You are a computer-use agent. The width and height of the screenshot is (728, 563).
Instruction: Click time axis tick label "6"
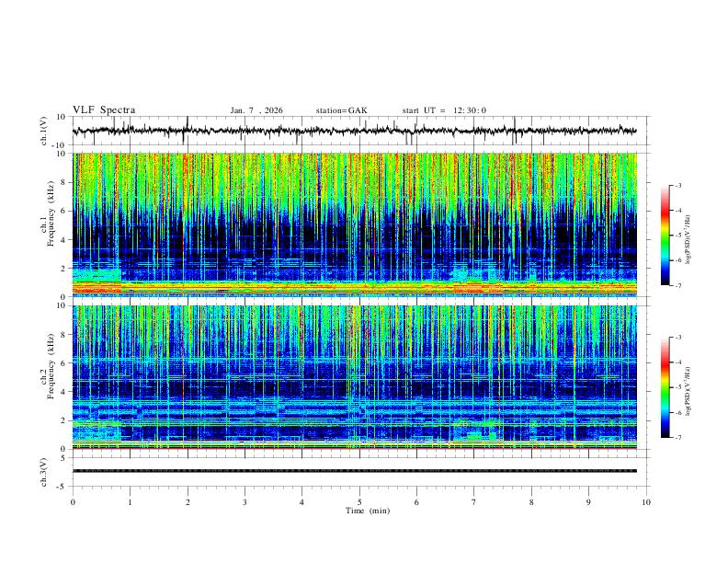[x=417, y=502]
